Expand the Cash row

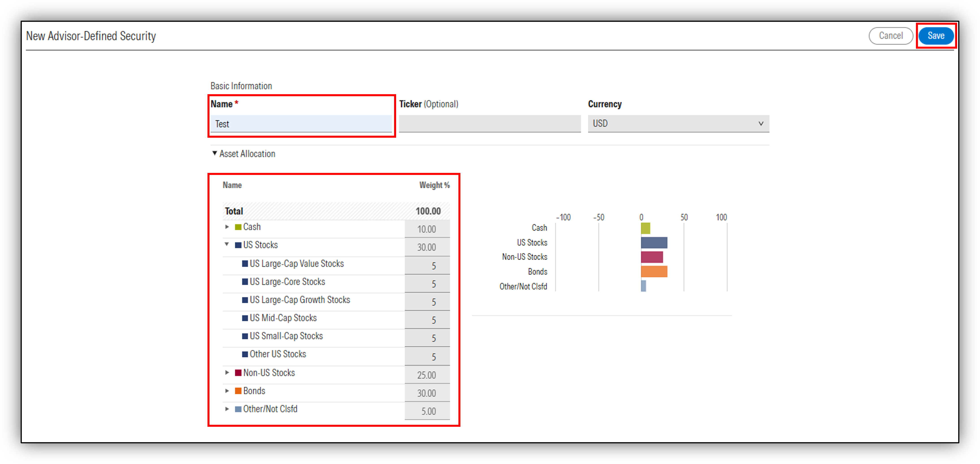[227, 227]
